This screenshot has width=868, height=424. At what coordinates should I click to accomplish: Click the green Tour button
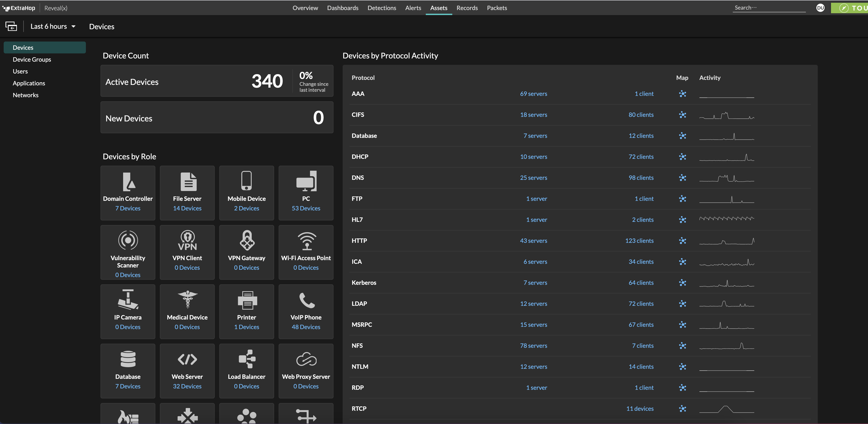(849, 8)
